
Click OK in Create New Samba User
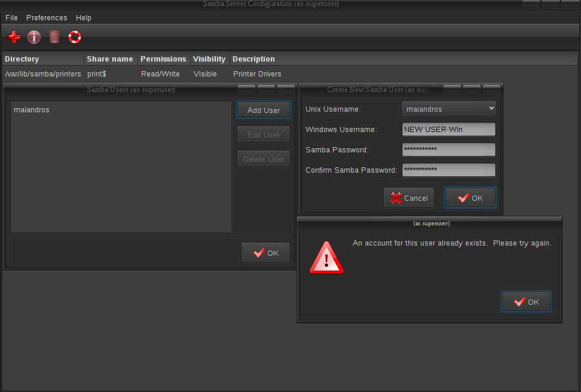pyautogui.click(x=470, y=198)
